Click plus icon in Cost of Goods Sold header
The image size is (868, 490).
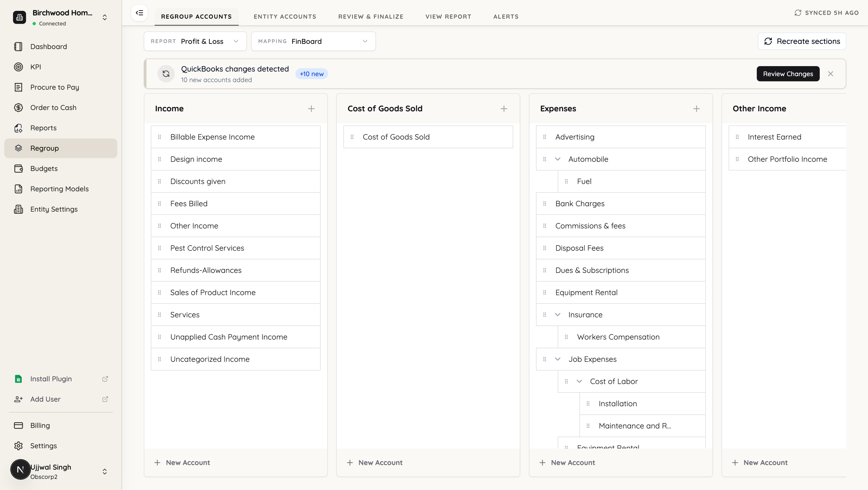click(x=504, y=109)
